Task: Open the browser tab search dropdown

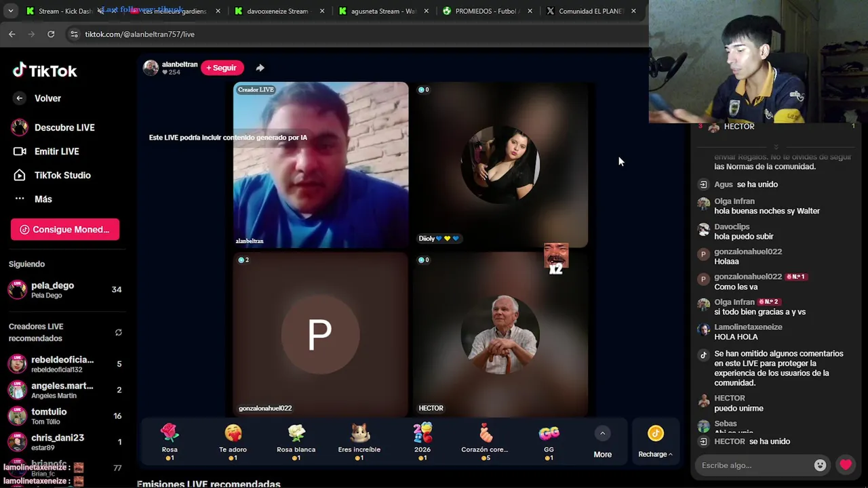Action: (10, 11)
